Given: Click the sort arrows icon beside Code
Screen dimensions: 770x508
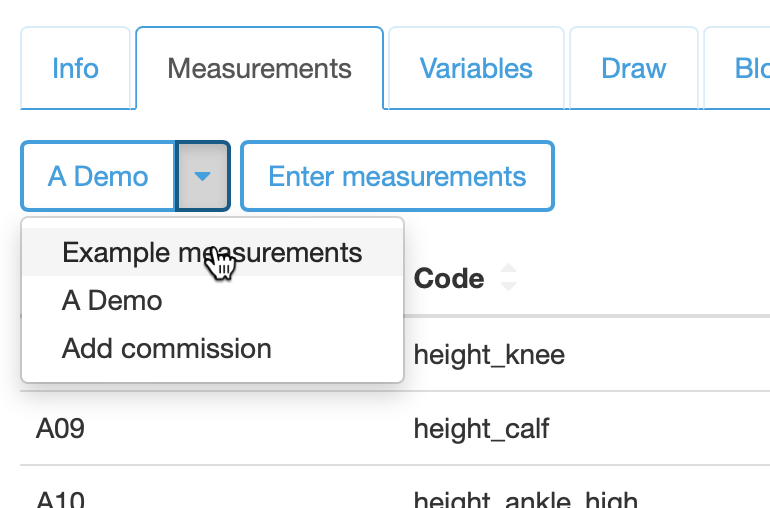Looking at the screenshot, I should point(508,278).
